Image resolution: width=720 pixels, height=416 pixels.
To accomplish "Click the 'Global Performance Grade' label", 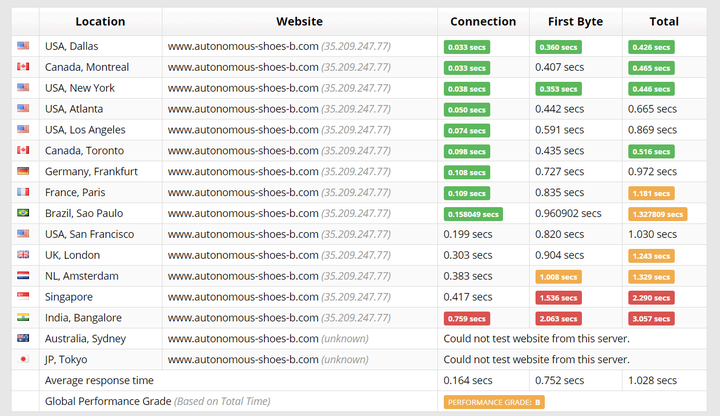I will point(108,401).
